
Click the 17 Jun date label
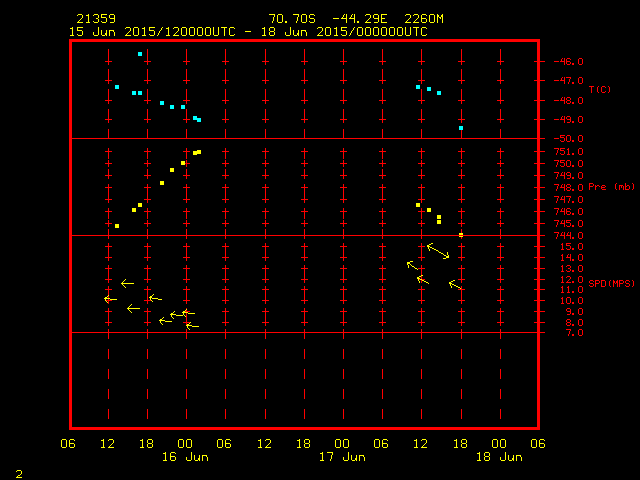pos(341,457)
